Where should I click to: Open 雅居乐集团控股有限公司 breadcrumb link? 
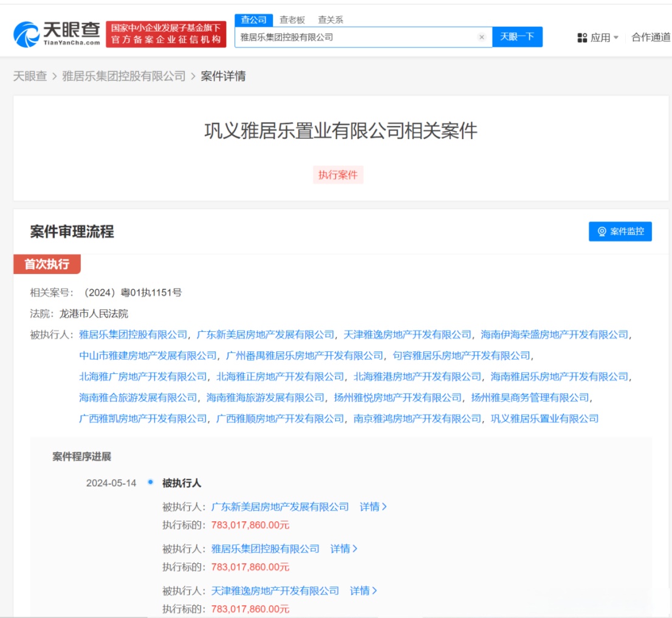(124, 77)
